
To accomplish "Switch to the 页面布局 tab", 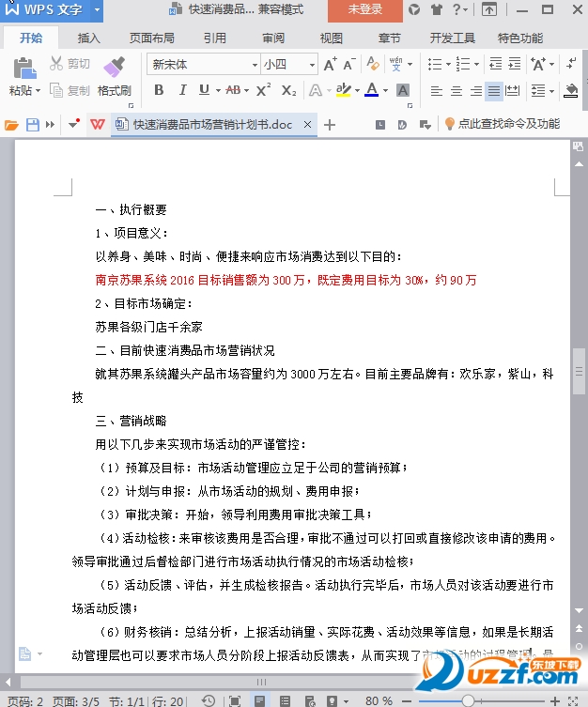I will (x=152, y=38).
